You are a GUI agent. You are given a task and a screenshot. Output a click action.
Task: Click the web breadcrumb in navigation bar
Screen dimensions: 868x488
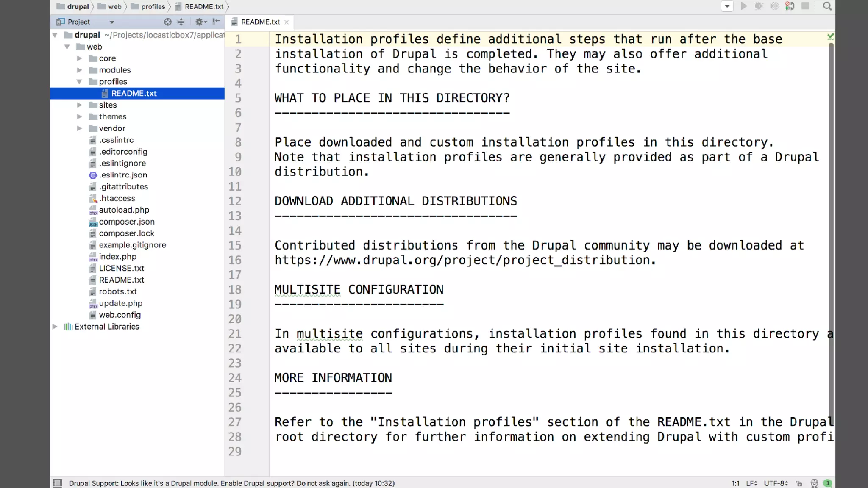[114, 6]
